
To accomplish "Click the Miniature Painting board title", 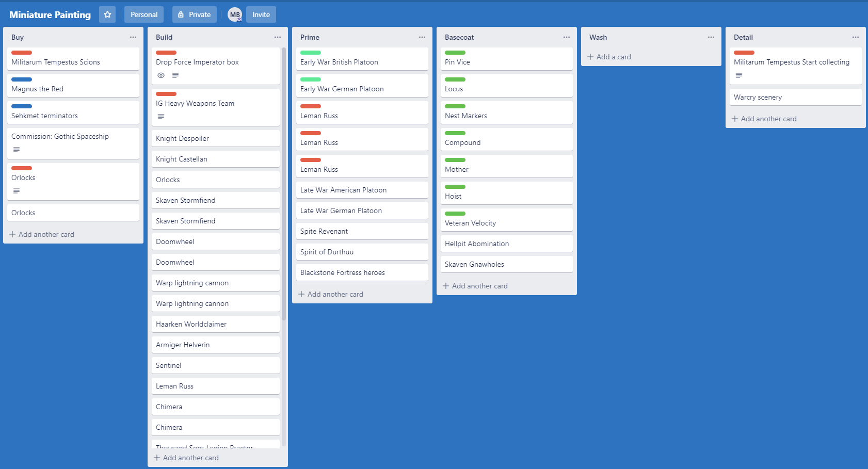I will coord(50,14).
